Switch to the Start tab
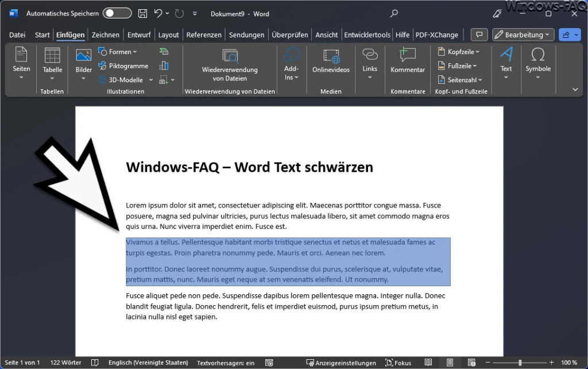 tap(42, 34)
